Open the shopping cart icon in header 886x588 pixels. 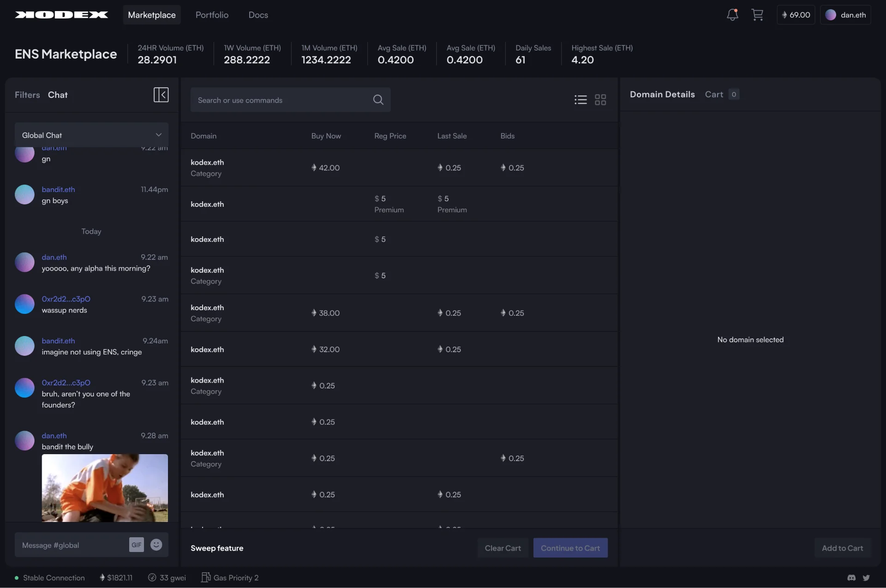757,15
